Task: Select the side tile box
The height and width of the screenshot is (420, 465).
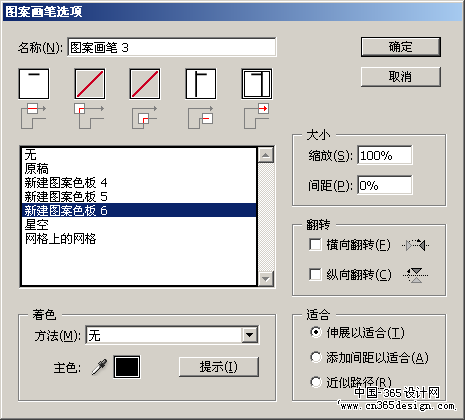Action: [x=34, y=84]
